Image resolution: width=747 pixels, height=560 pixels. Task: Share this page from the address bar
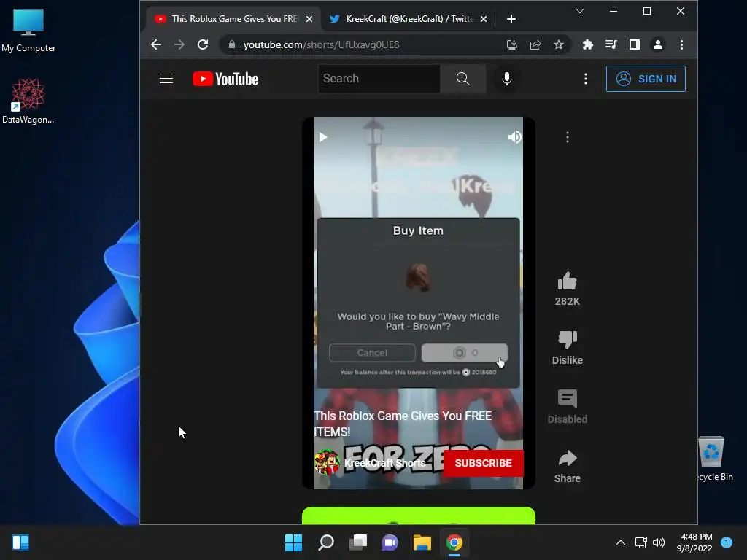pyautogui.click(x=535, y=44)
